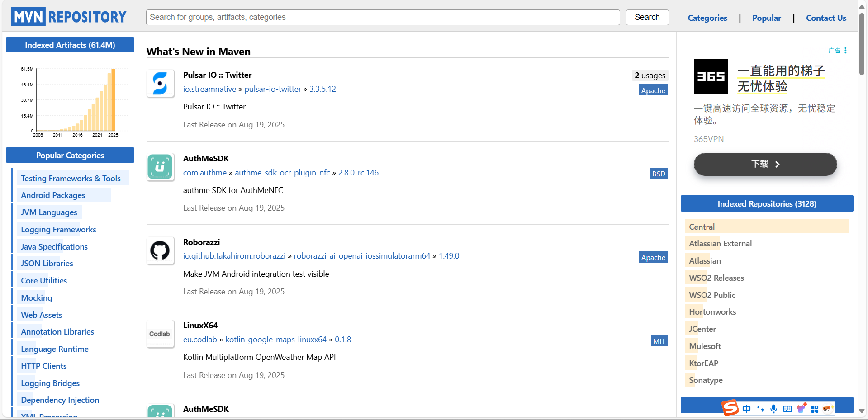Open the Categories menu

[707, 18]
